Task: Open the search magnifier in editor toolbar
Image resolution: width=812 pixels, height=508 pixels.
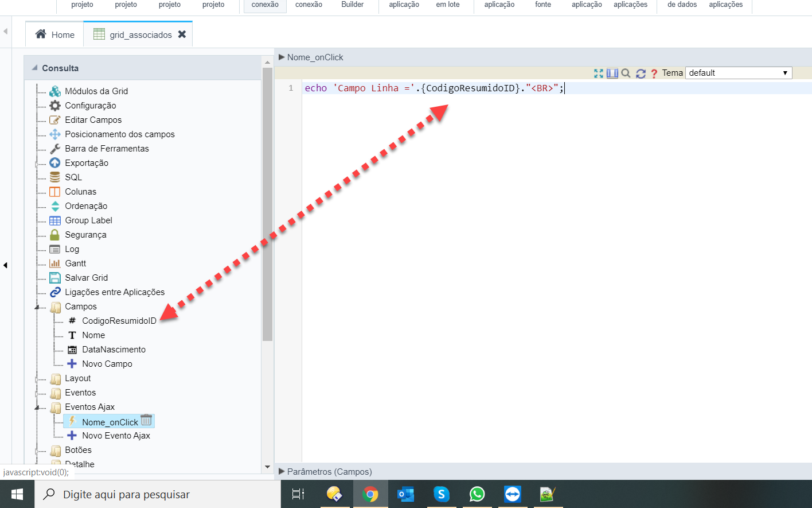Action: [626, 73]
